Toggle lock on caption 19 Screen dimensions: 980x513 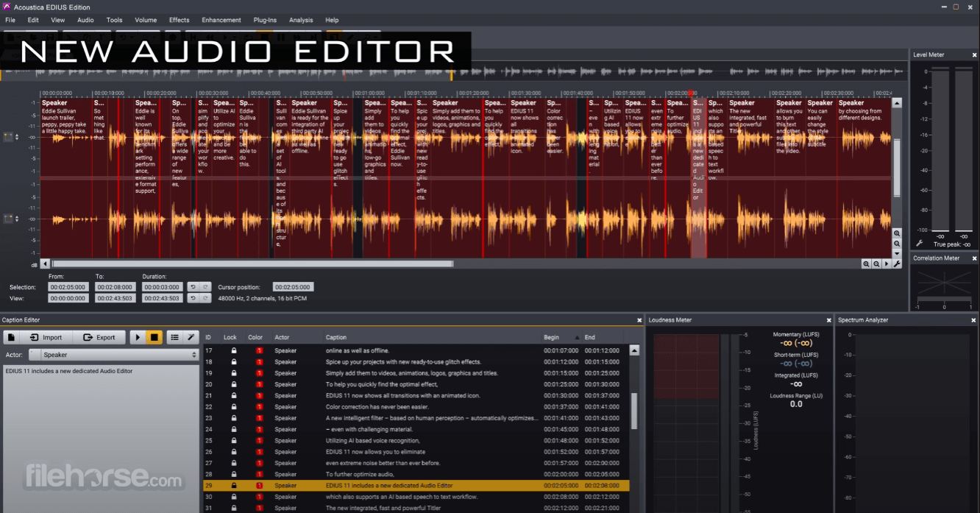tap(234, 373)
